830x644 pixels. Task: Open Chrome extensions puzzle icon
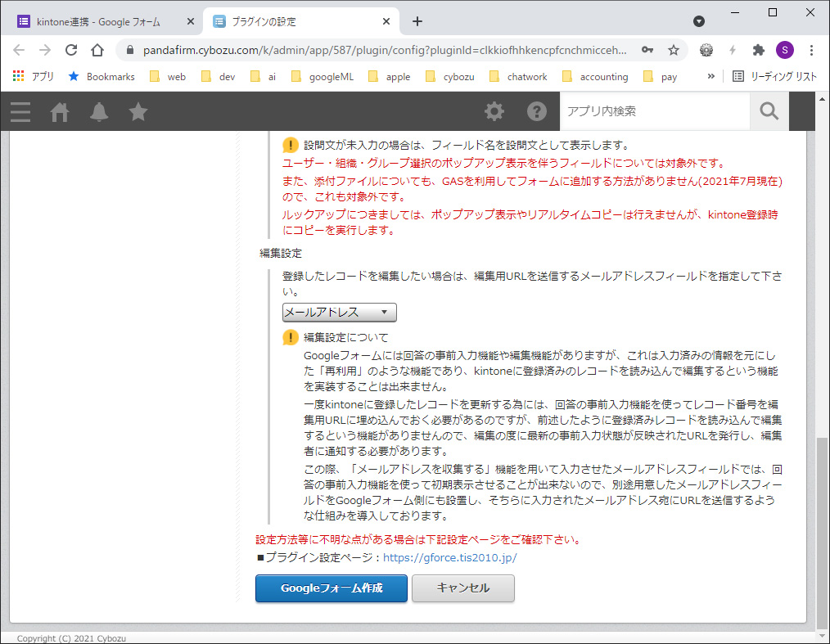click(759, 50)
